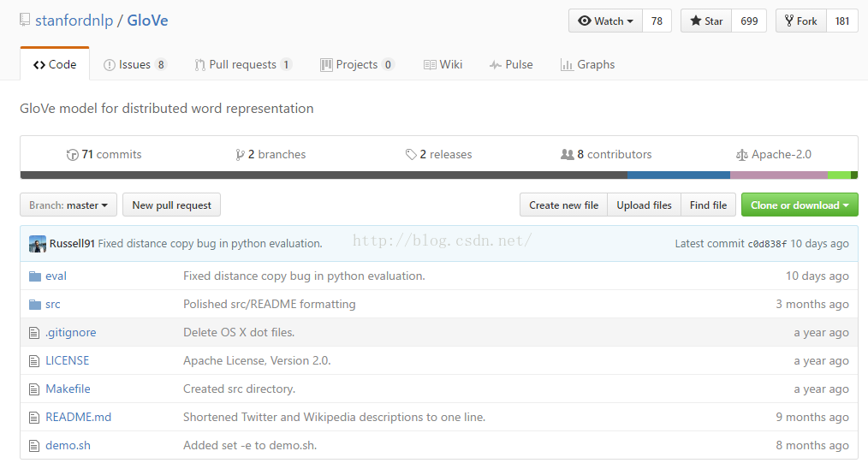868x463 pixels.
Task: Open the eval folder link
Action: click(56, 276)
